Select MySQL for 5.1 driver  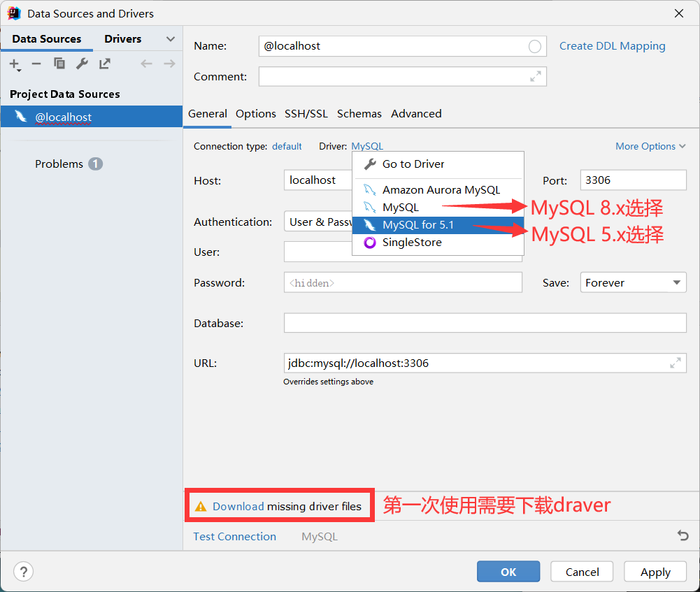click(x=438, y=225)
